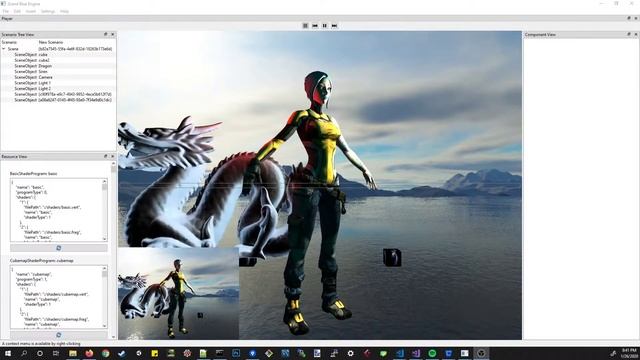Screen dimensions: 640x360
Task: Float the Player dock panel
Action: 629,18
